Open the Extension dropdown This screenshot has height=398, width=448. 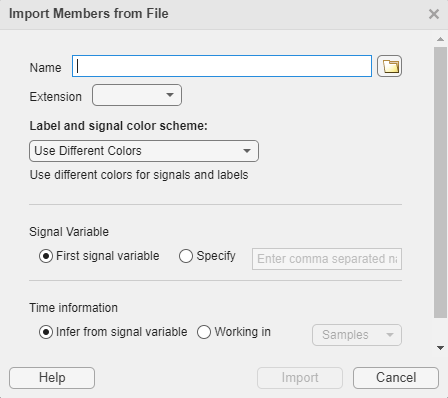click(x=137, y=95)
